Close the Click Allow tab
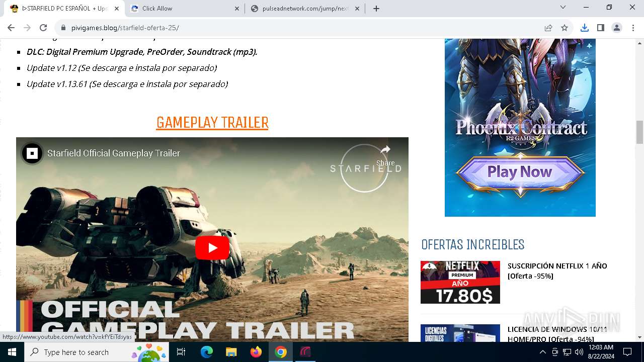 [237, 9]
